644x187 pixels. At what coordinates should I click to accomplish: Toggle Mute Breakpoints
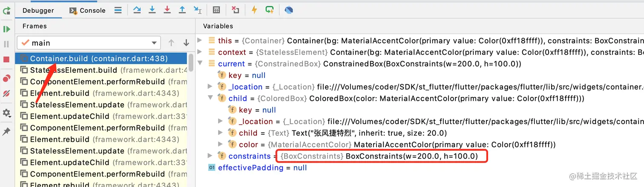point(6,93)
